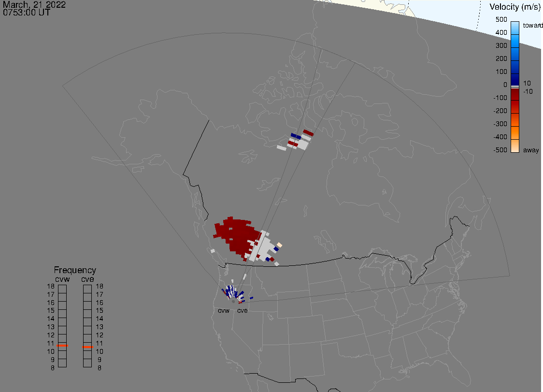The height and width of the screenshot is (392, 543).
Task: Select the red swatch between -100 and -200
Action: [515, 106]
